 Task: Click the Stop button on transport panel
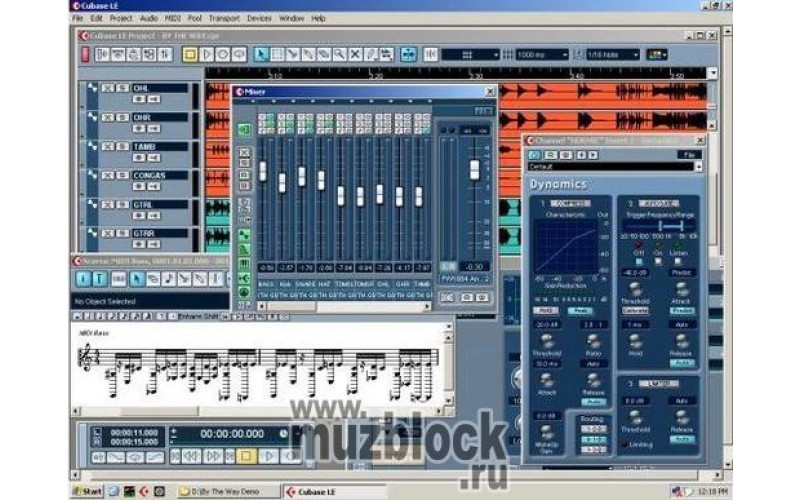[x=246, y=456]
